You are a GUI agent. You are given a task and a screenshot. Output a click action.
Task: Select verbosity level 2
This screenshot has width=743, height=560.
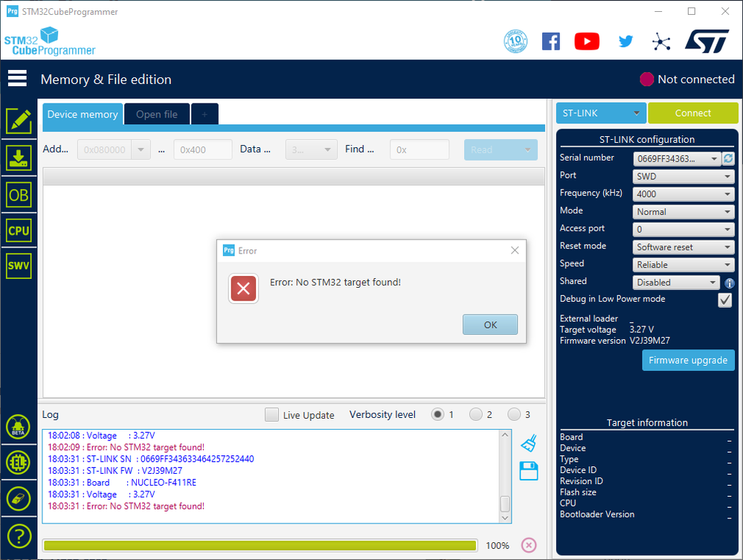pyautogui.click(x=476, y=414)
